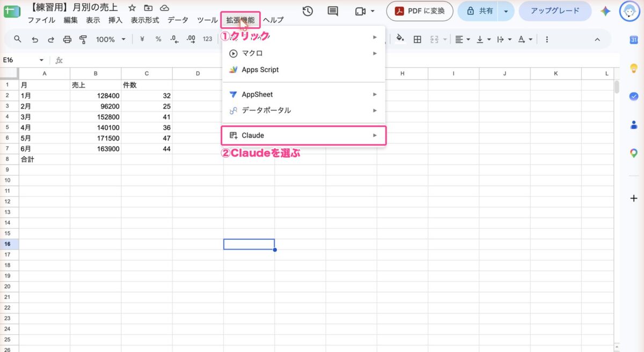
Task: Open the borders tool
Action: 417,39
